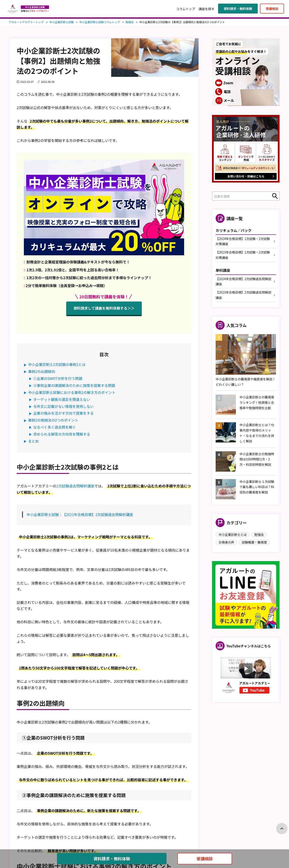Click 中小企業診断士試験 breadcrumb link

62,22
